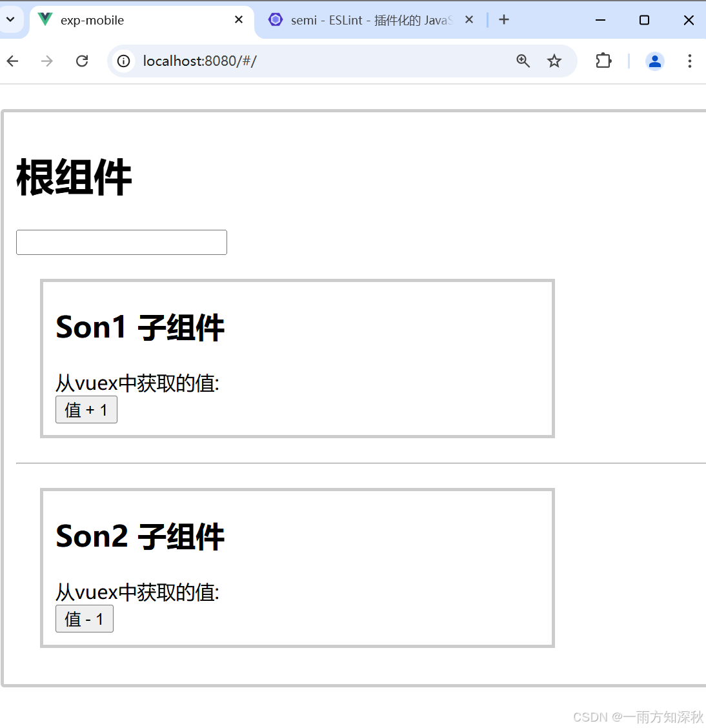Image resolution: width=706 pixels, height=728 pixels.
Task: Open a new tab with the plus button
Action: coord(503,19)
